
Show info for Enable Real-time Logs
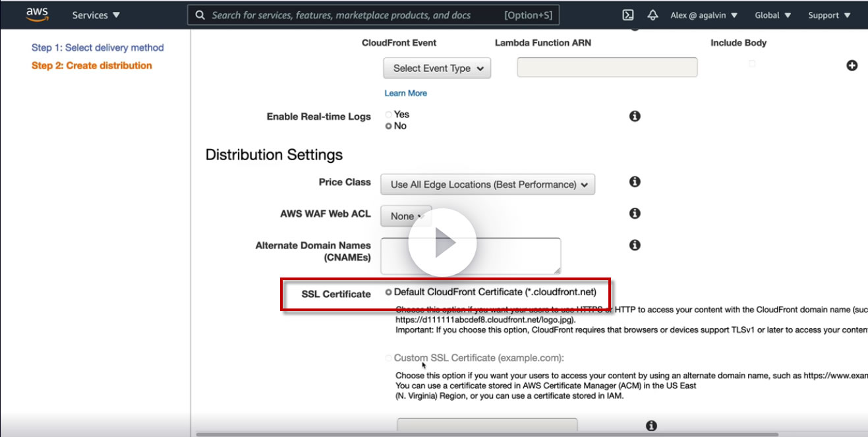(x=635, y=116)
